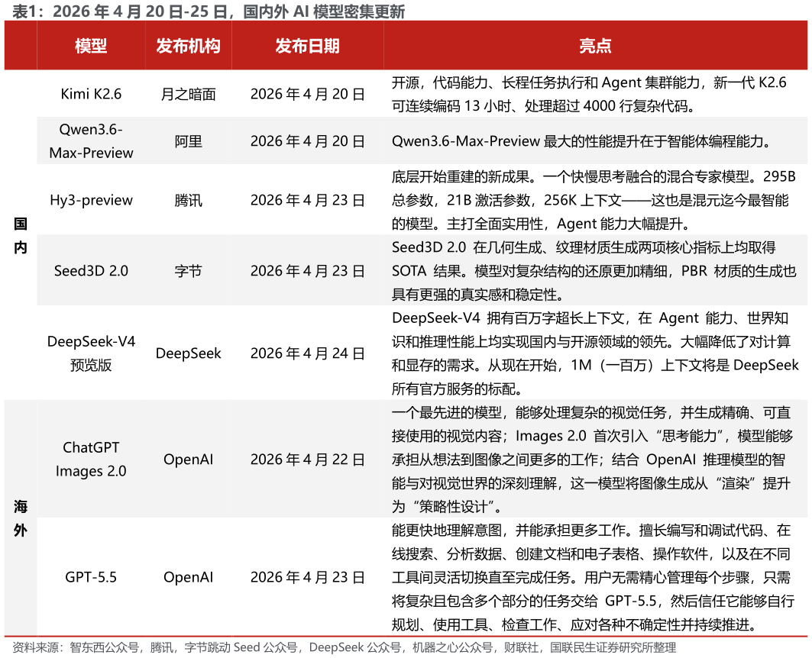The height and width of the screenshot is (658, 812).
Task: Click the '资料来源' source footnote
Action: coord(344,647)
